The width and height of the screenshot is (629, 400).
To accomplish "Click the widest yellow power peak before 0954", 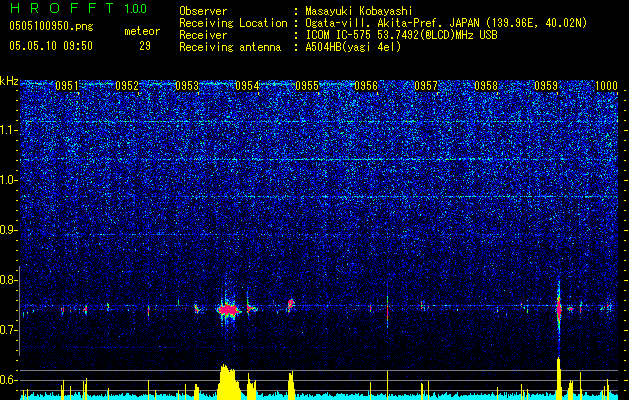I will click(229, 381).
